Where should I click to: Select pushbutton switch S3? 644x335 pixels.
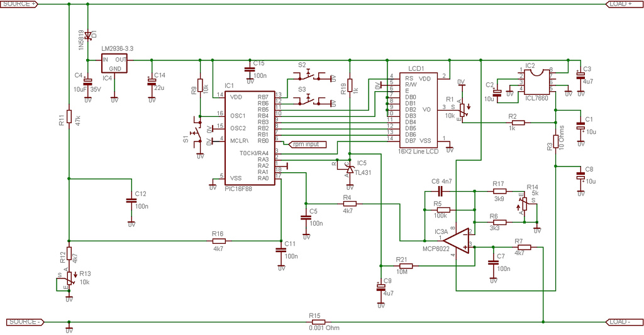(308, 101)
